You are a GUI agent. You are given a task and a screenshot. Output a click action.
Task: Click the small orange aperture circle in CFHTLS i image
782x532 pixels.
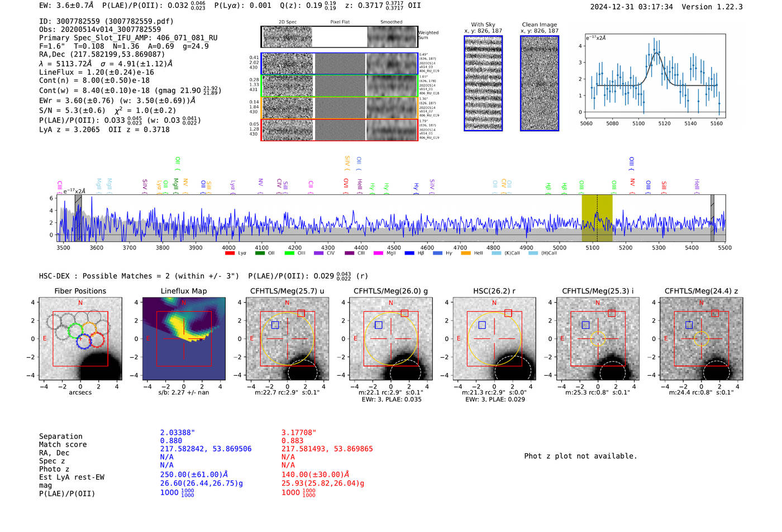(x=598, y=338)
